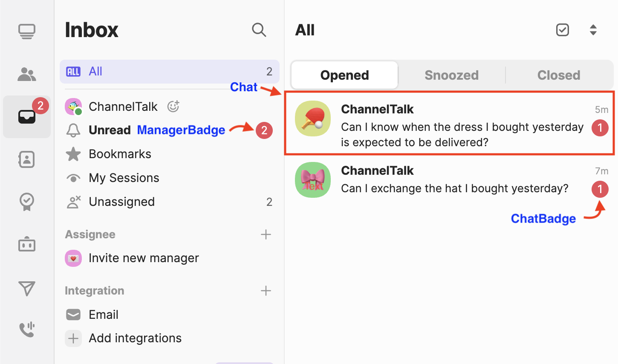Click the Unassigned person icon
The height and width of the screenshot is (364, 618).
73,202
